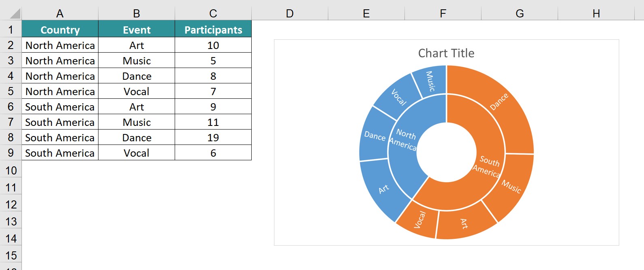644x270 pixels.
Task: Click the Chart Title text
Action: [446, 53]
